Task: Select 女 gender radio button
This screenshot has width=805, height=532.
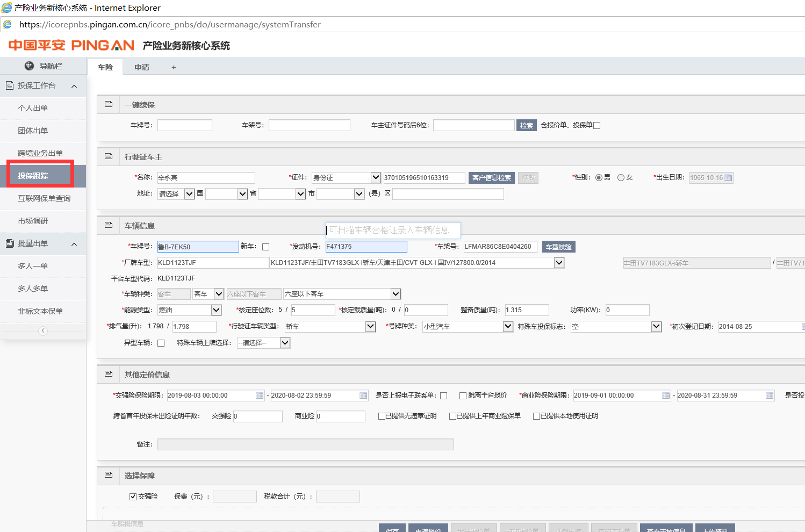Action: pos(621,178)
